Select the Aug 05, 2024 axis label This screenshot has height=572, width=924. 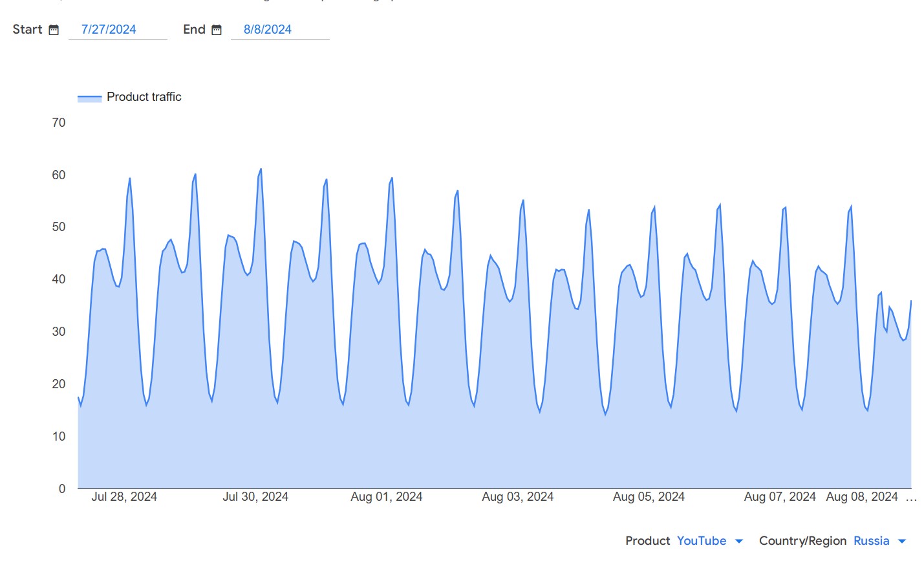pos(649,497)
